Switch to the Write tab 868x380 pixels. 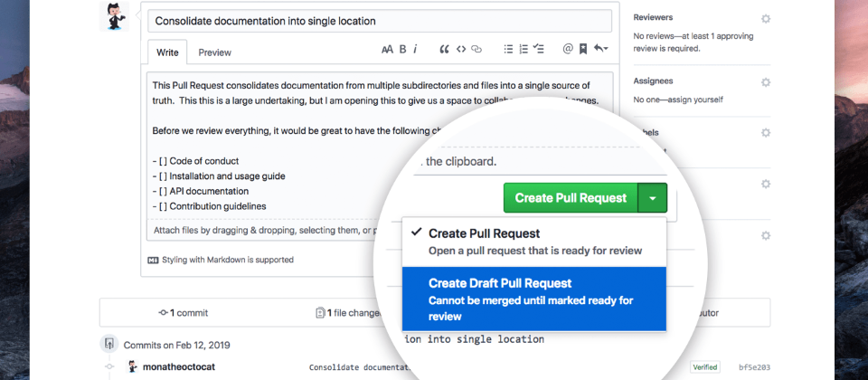(167, 52)
